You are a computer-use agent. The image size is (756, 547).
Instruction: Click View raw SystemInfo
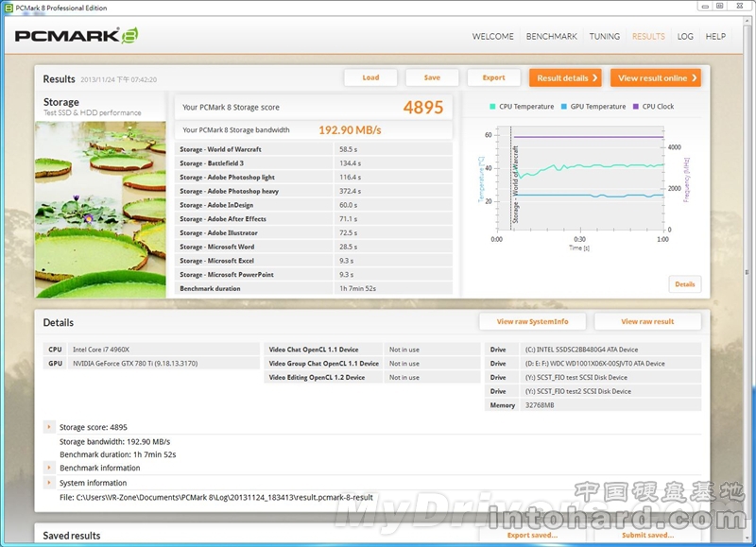tap(533, 321)
